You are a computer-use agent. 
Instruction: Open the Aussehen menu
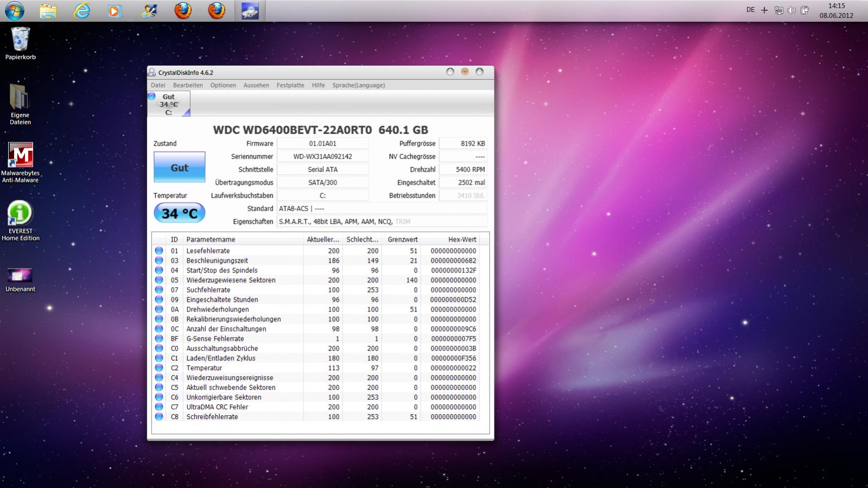[x=256, y=85]
